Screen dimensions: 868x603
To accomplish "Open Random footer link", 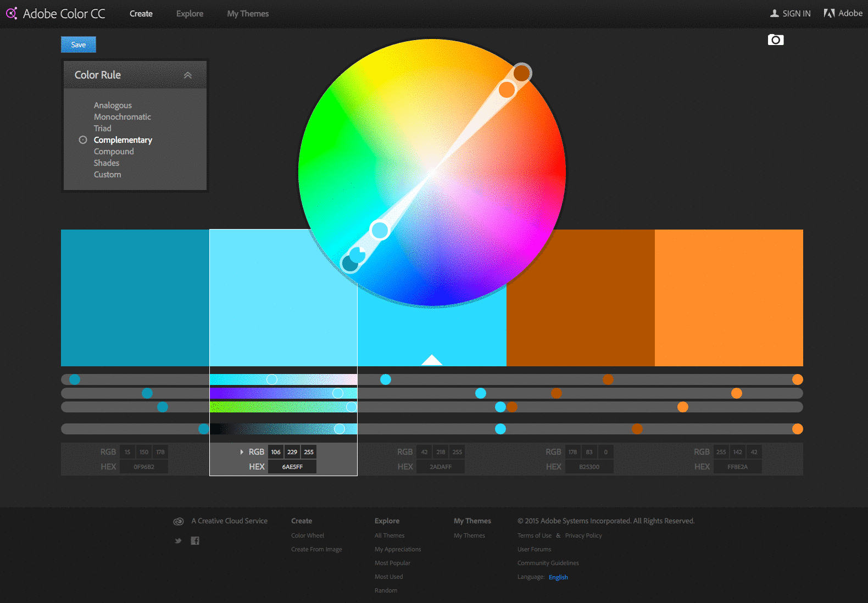I will [386, 590].
